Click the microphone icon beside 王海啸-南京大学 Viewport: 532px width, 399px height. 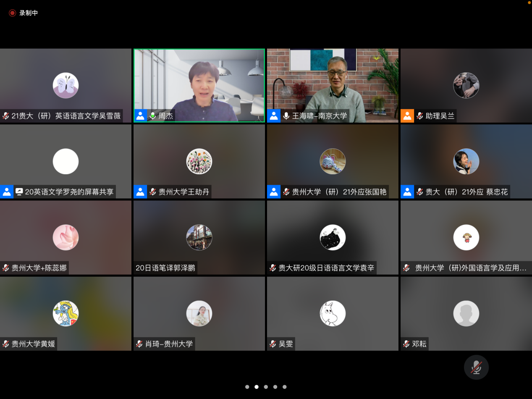(x=286, y=116)
